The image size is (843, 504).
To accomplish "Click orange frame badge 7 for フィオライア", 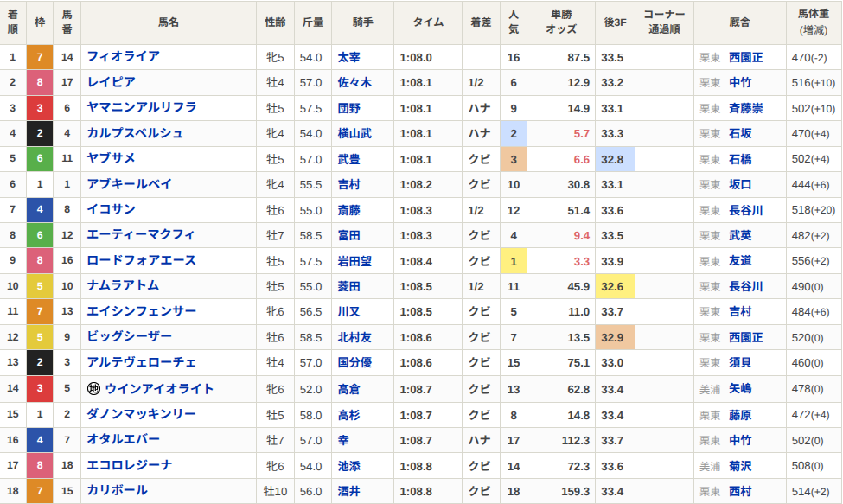I will [x=39, y=57].
